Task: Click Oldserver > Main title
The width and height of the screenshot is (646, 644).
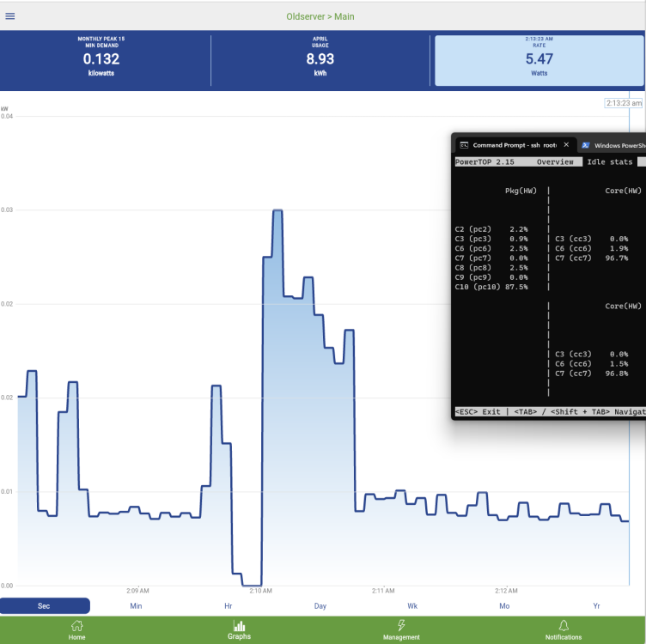Action: [x=320, y=16]
